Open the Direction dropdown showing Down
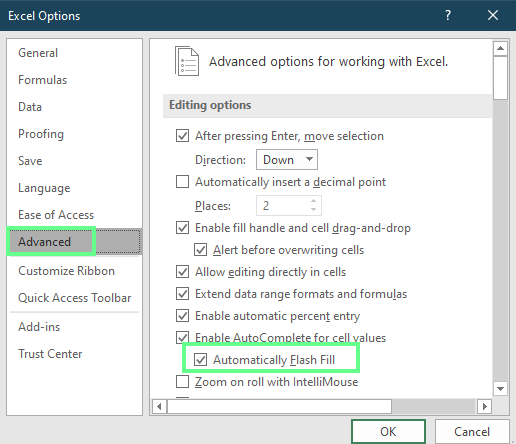The image size is (516, 444). coord(287,160)
